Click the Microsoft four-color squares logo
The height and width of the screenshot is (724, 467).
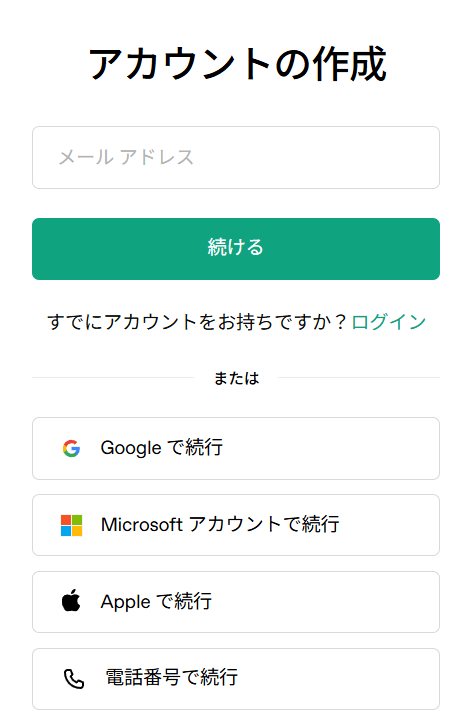72,525
